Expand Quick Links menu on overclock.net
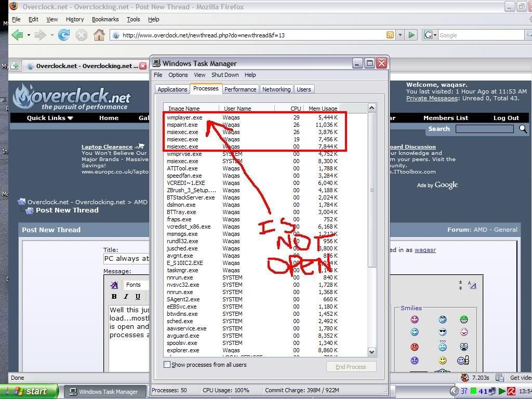Screen dimensions: 532x399 [x=50, y=118]
